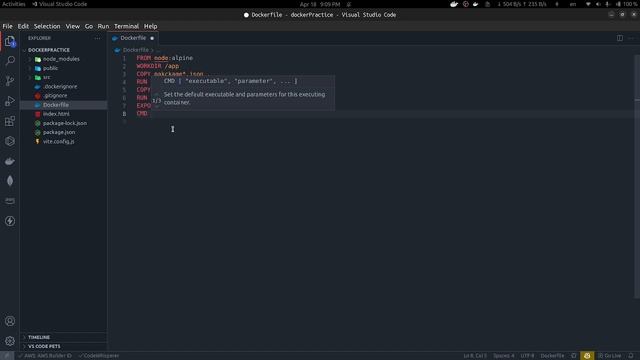Viewport: 640px width, 360px height.
Task: Open the Help menu
Action: (x=151, y=26)
